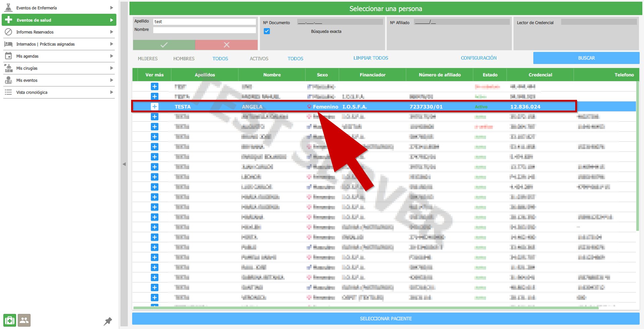Click the green checkmark confirm button
The height and width of the screenshot is (329, 644).
click(x=164, y=45)
